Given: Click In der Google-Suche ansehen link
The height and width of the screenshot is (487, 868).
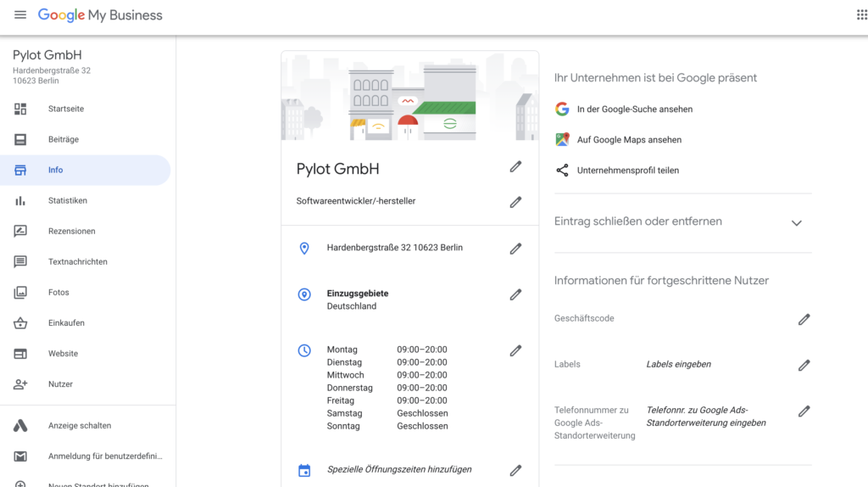Looking at the screenshot, I should coord(634,109).
